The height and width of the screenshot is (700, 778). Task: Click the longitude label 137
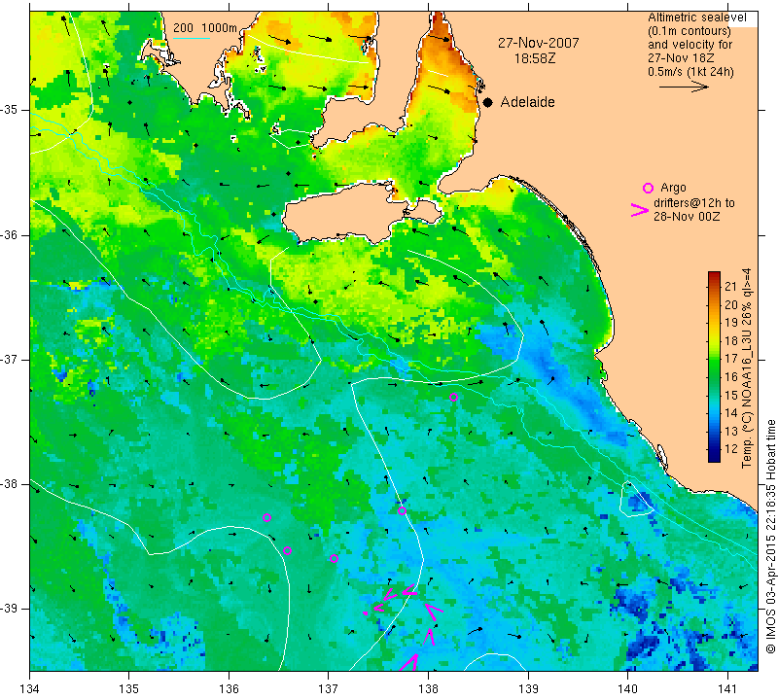(x=329, y=689)
